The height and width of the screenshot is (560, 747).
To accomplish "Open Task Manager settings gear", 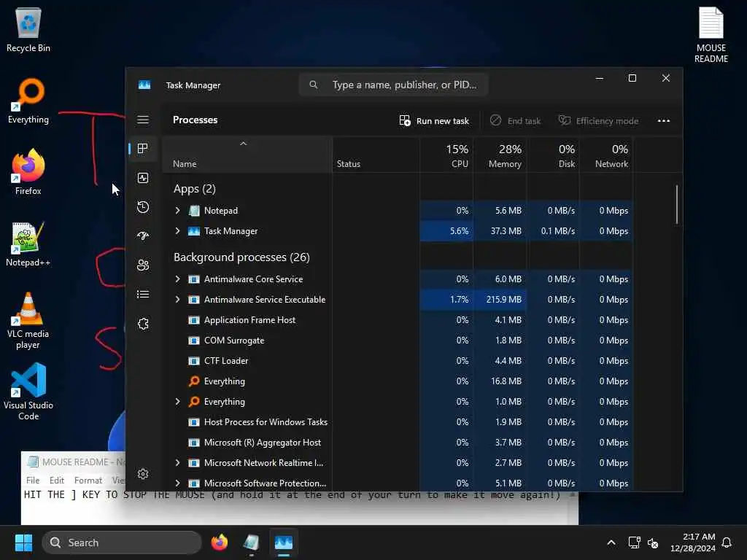I will tap(143, 474).
